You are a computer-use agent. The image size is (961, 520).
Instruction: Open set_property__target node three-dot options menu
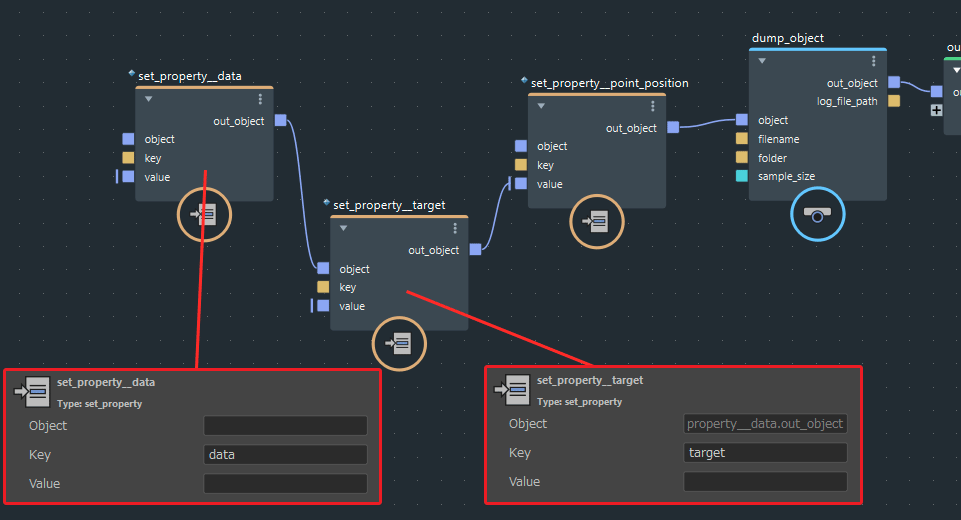(455, 228)
